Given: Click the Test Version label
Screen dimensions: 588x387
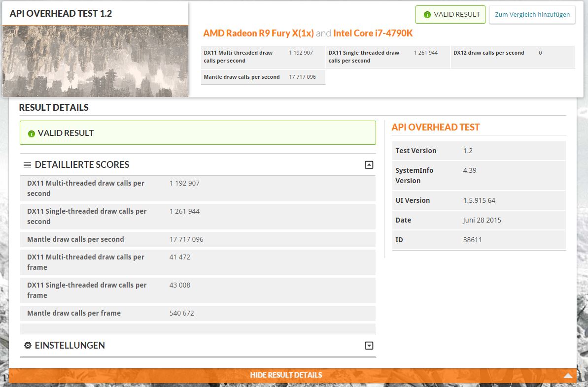Looking at the screenshot, I should [416, 151].
